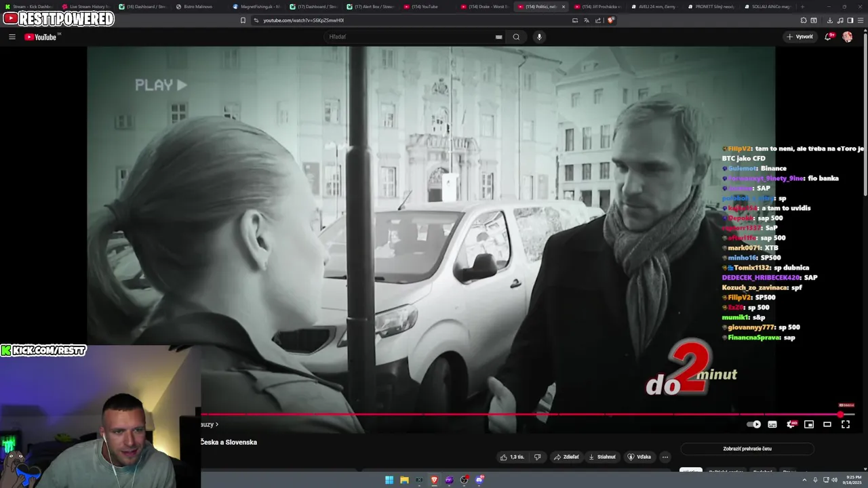This screenshot has width=868, height=488.
Task: Click the Česka a Slovenska video title text
Action: (229, 442)
